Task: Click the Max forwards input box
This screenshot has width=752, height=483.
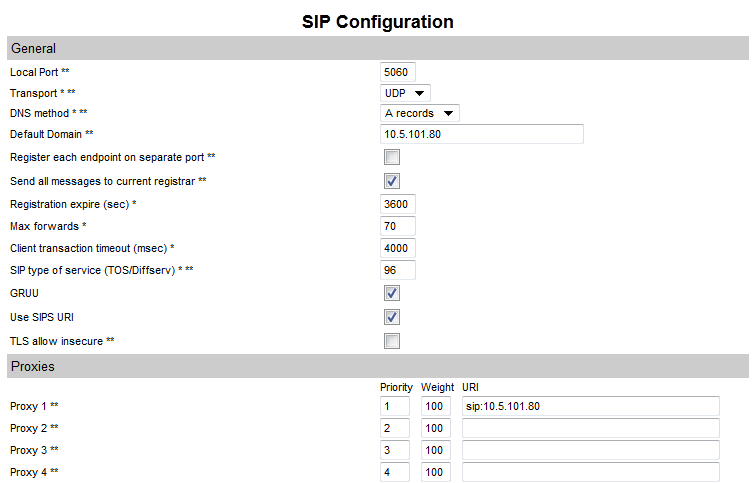Action: [x=397, y=226]
